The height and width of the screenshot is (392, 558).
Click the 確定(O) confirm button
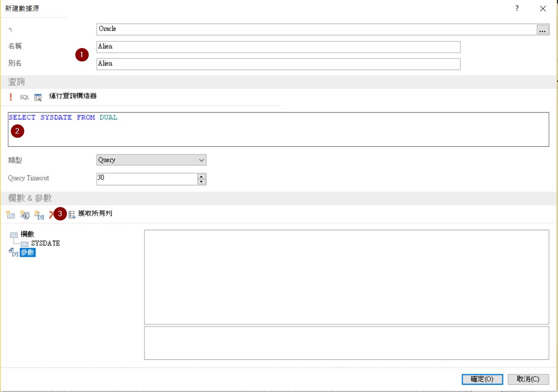pos(482,379)
